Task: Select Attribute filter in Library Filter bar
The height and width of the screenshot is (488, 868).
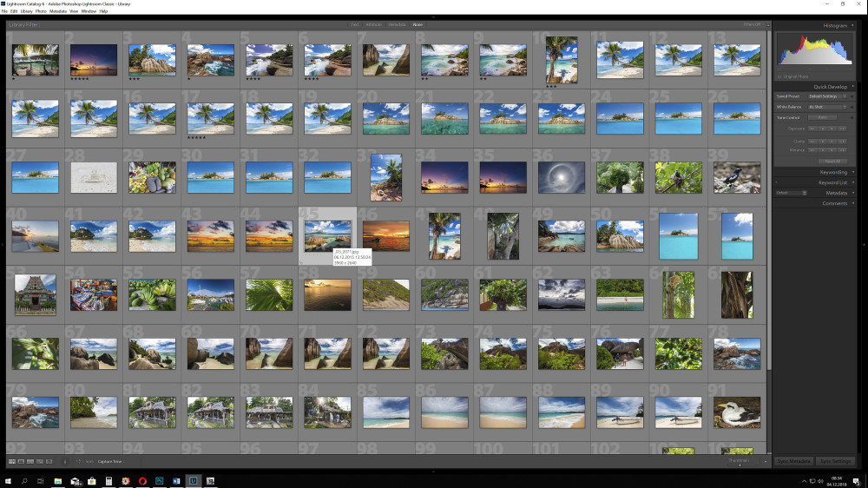Action: point(373,24)
